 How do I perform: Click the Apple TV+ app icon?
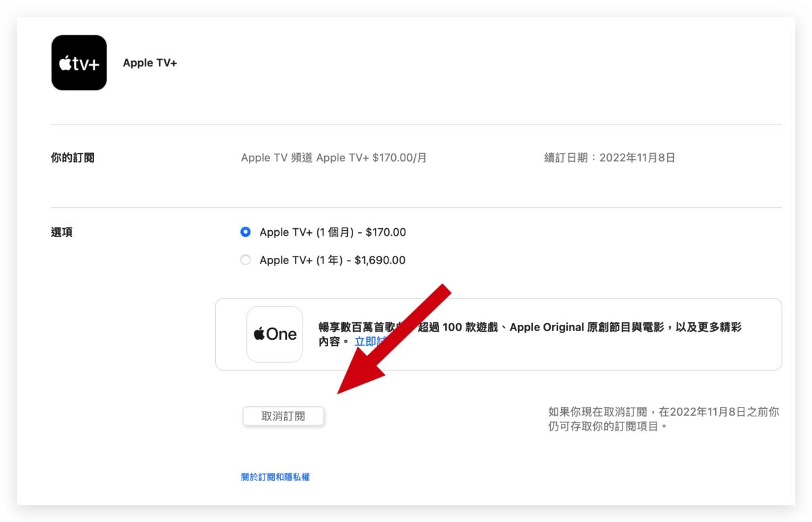(x=79, y=63)
